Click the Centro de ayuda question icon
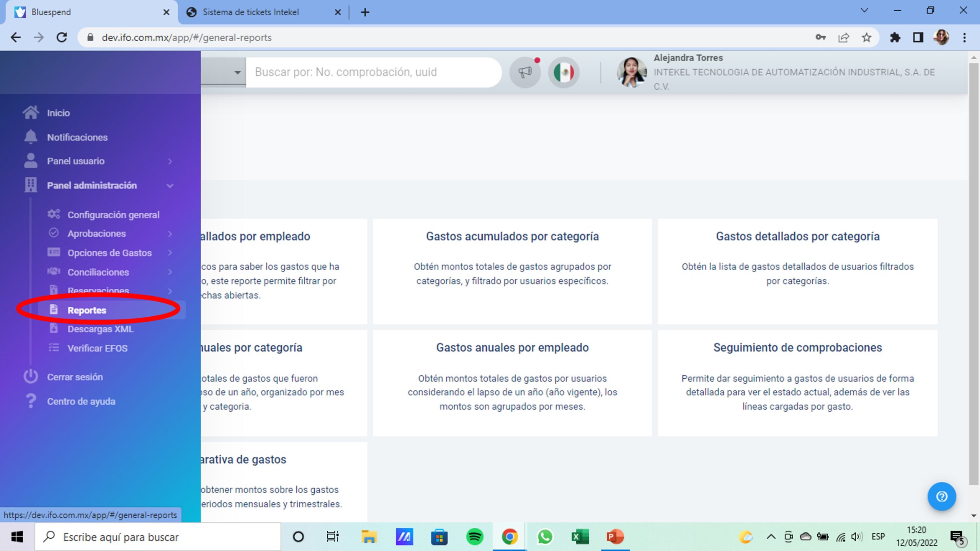This screenshot has width=980, height=551. click(31, 401)
